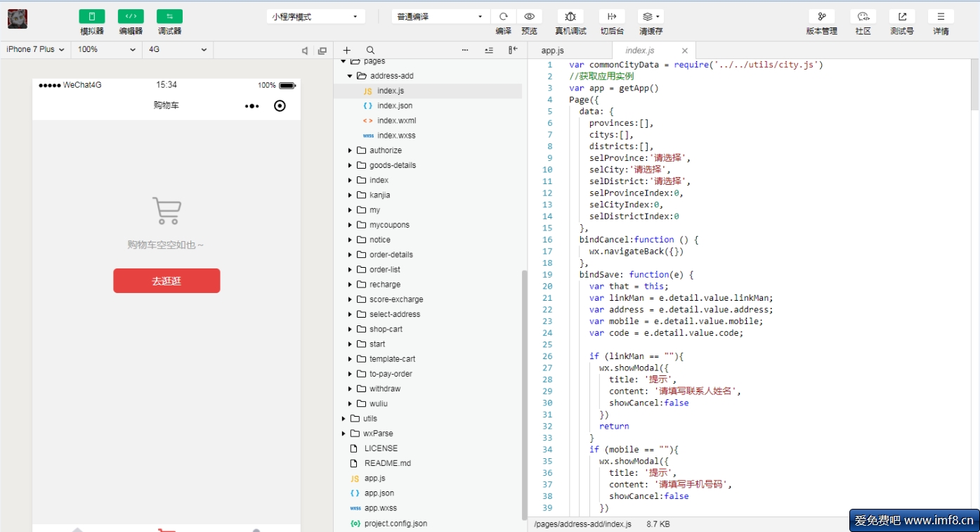Image resolution: width=980 pixels, height=532 pixels.
Task: Click the compile refresh icon
Action: click(x=503, y=17)
